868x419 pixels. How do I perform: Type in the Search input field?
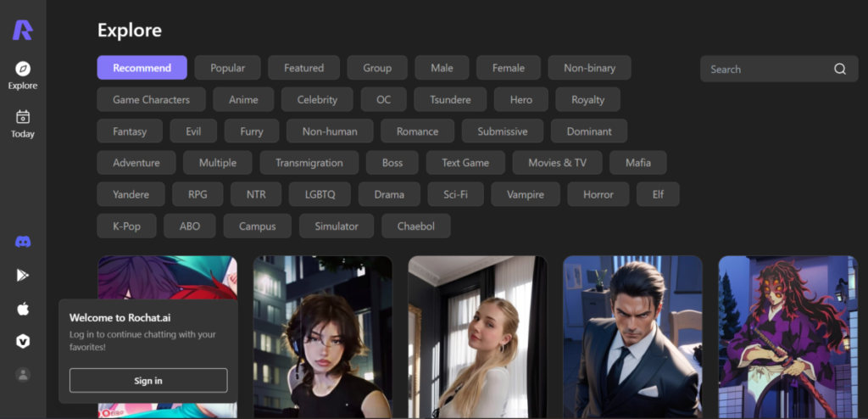click(x=763, y=70)
